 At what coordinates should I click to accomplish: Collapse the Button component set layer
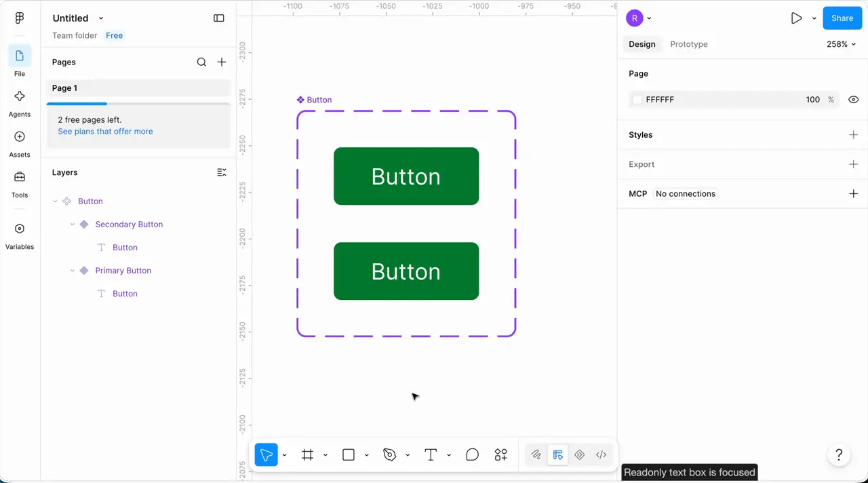coord(56,201)
